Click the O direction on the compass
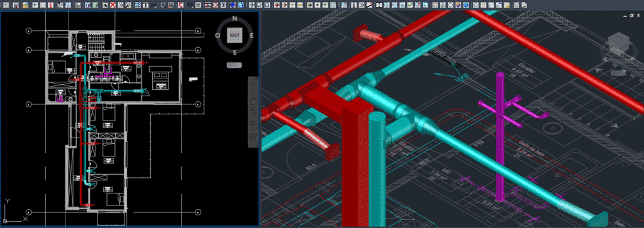 [x=218, y=35]
